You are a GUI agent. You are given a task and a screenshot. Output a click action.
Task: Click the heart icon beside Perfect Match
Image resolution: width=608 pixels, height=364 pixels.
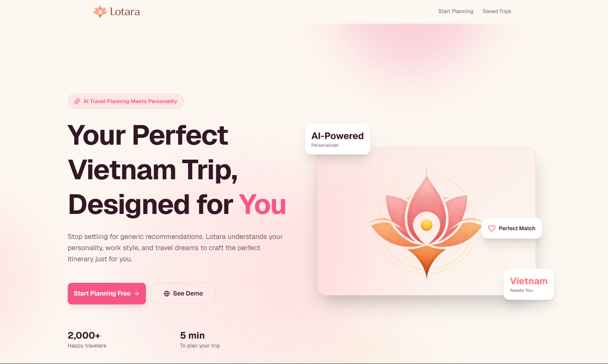click(x=492, y=229)
